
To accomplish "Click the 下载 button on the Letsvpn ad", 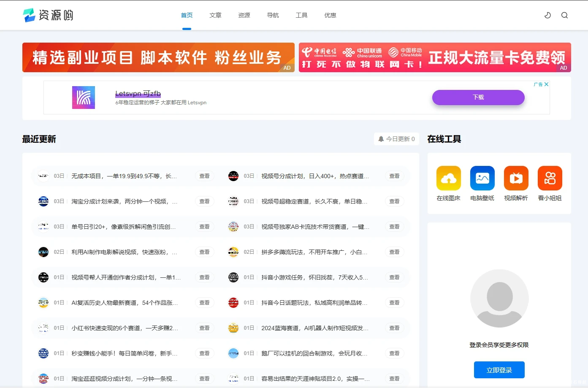I will pyautogui.click(x=478, y=98).
